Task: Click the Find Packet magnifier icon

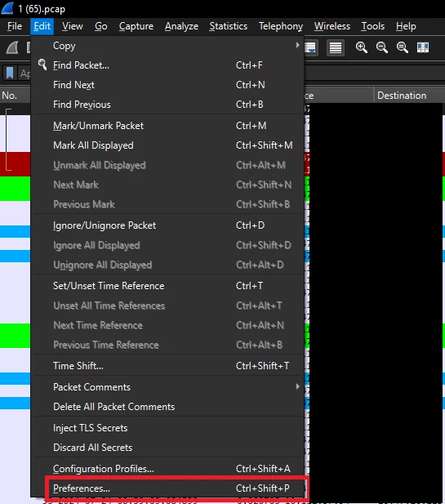Action: [x=42, y=65]
